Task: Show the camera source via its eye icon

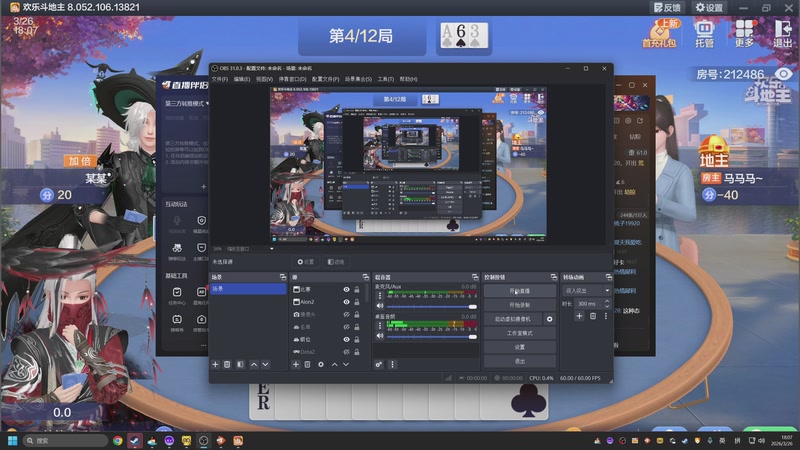Action: [346, 314]
